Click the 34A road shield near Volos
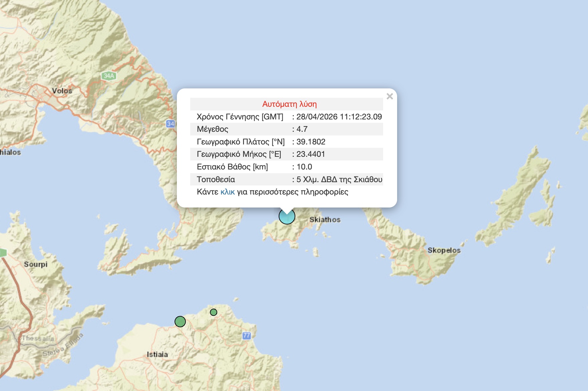 (109, 76)
